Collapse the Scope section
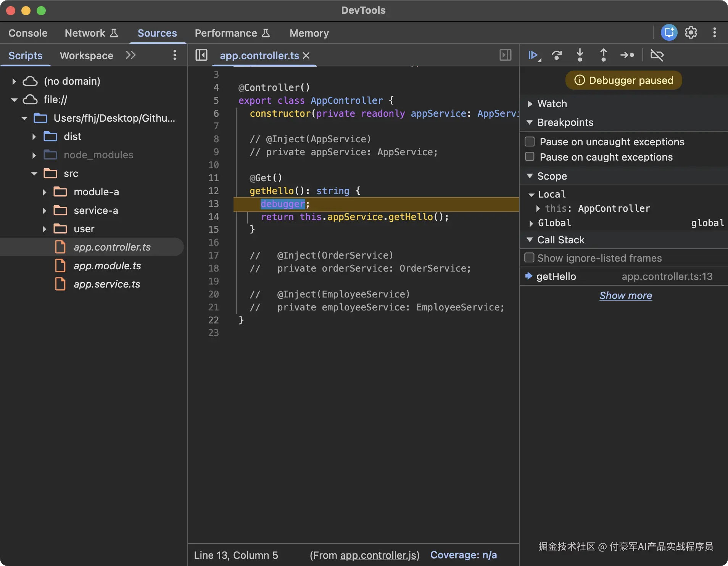 530,176
